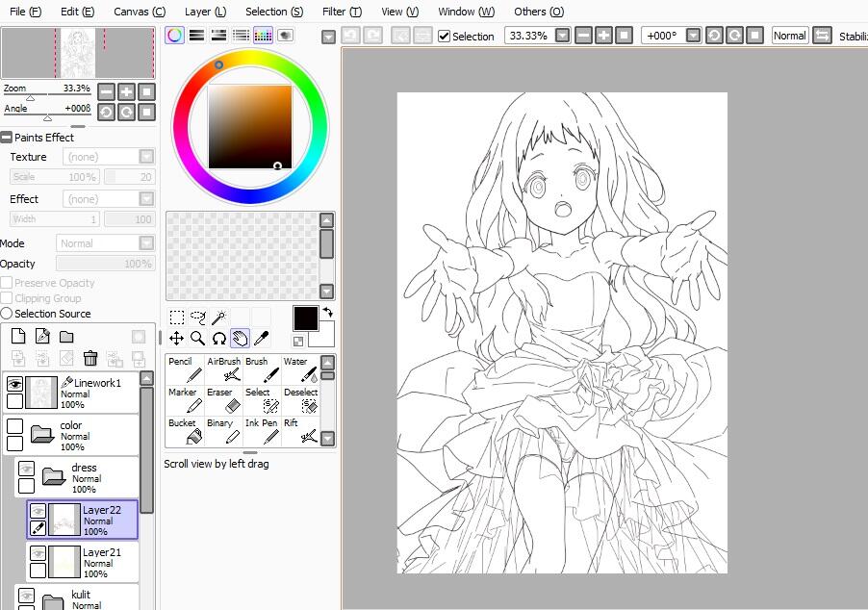This screenshot has height=610, width=868.
Task: Click navigator zoom in plus button
Action: click(x=126, y=92)
